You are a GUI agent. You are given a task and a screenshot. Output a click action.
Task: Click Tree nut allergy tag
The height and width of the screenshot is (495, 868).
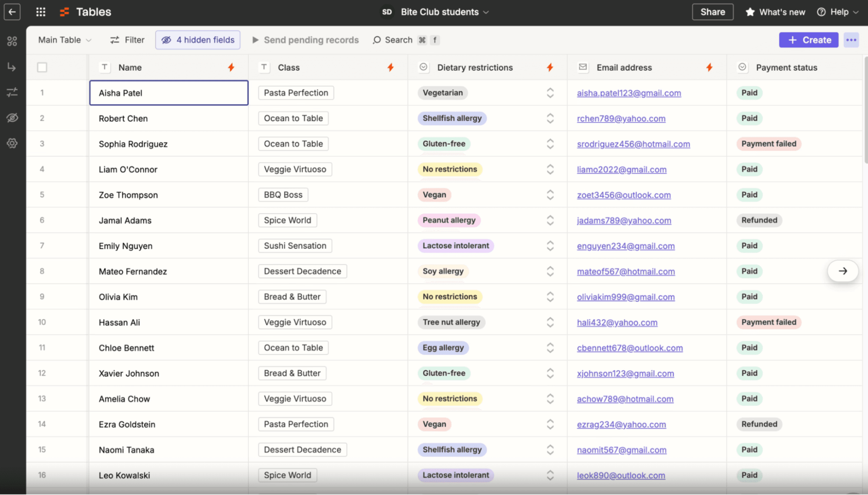click(451, 322)
